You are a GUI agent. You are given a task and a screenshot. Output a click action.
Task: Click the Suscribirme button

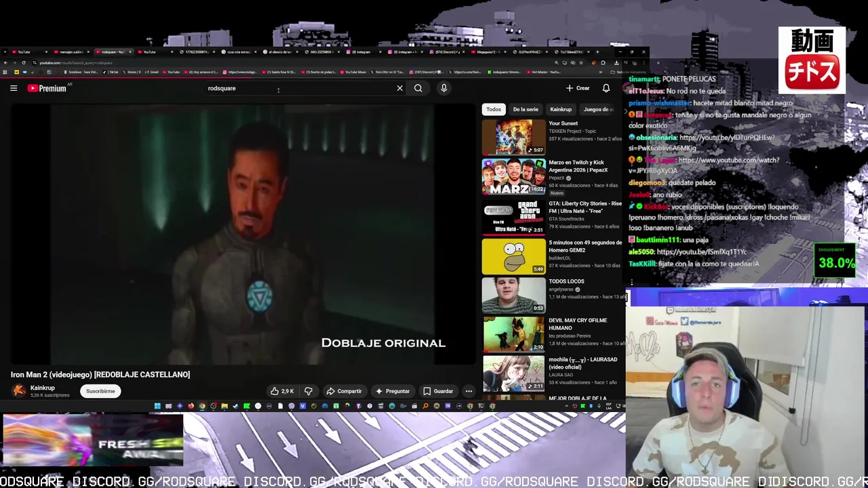tap(100, 391)
